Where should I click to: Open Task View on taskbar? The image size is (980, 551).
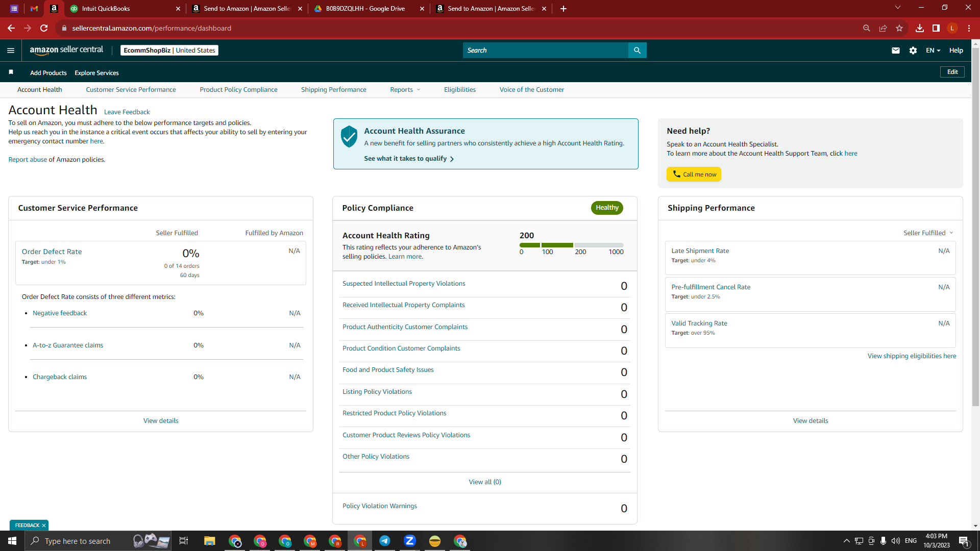pyautogui.click(x=184, y=541)
